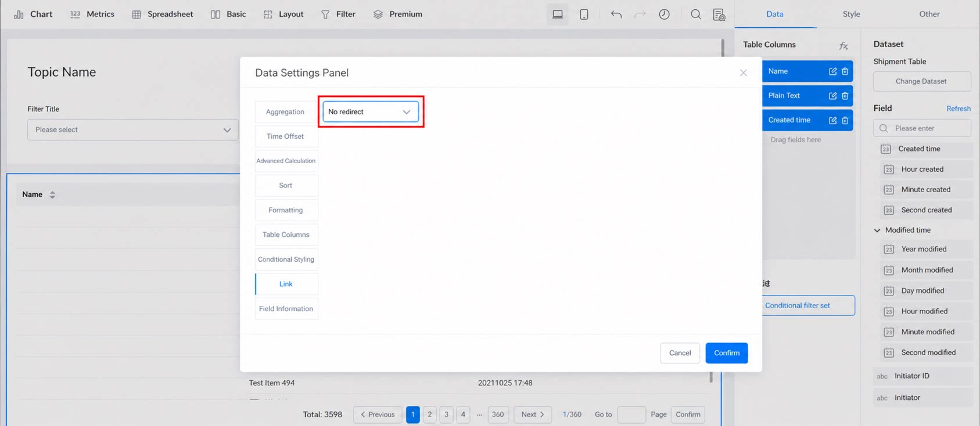Delete the Created time column
The height and width of the screenshot is (426, 980).
pyautogui.click(x=845, y=120)
